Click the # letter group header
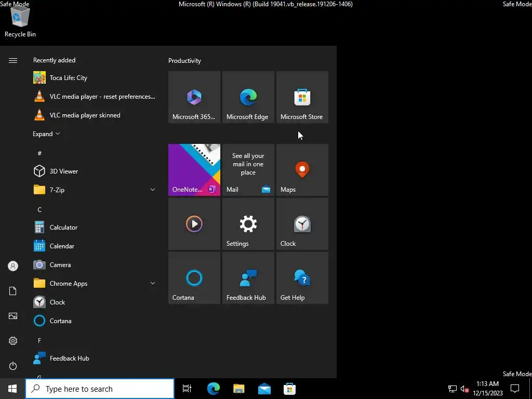 pos(39,153)
